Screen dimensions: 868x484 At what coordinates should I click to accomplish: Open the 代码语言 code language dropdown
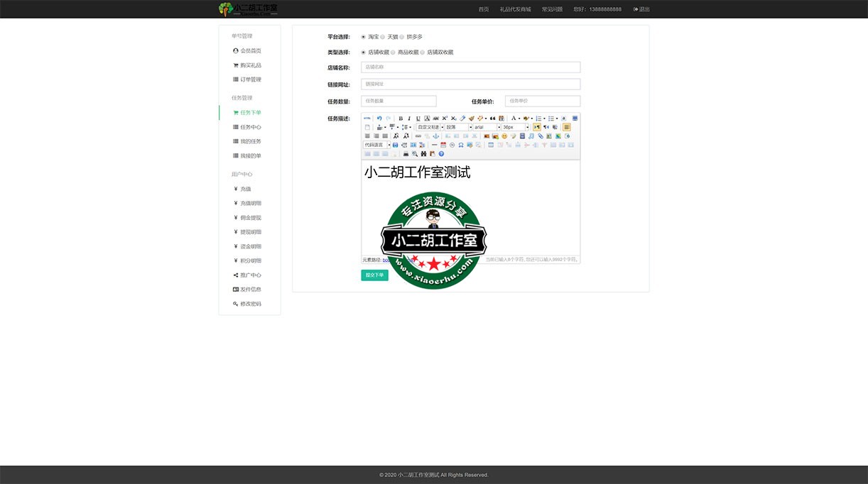(x=376, y=145)
